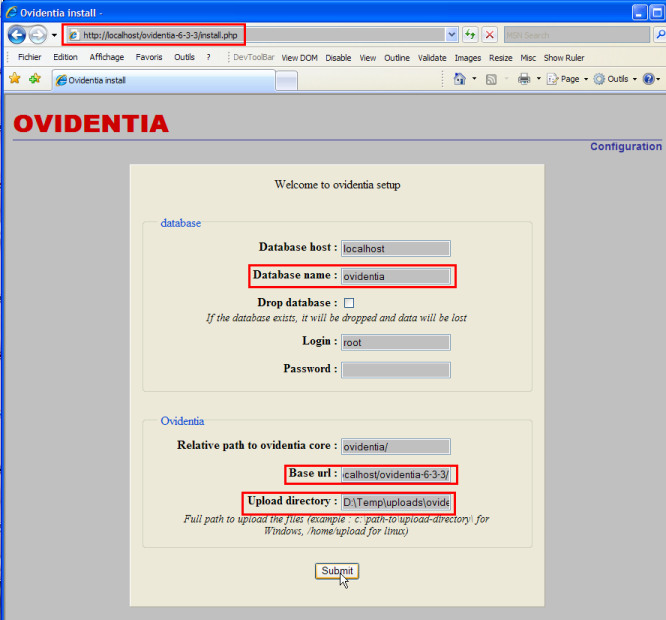Open the Fichier menu
This screenshot has width=666, height=620.
29,57
